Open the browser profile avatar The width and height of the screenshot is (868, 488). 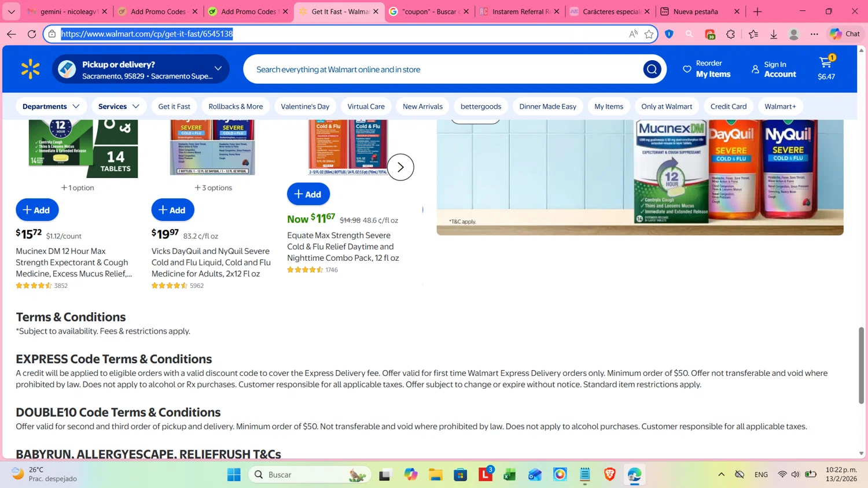(794, 34)
